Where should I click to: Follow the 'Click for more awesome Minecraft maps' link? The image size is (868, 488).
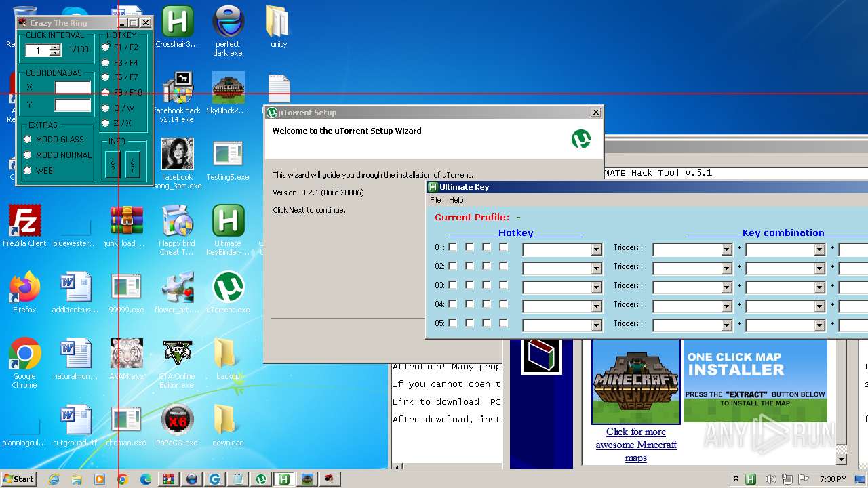click(x=636, y=445)
